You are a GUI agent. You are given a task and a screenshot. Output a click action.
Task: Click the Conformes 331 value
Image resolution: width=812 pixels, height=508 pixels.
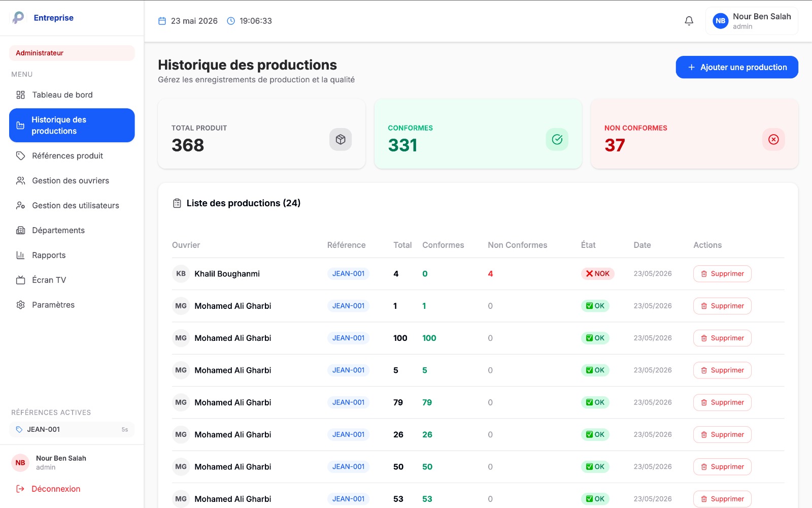(x=402, y=145)
